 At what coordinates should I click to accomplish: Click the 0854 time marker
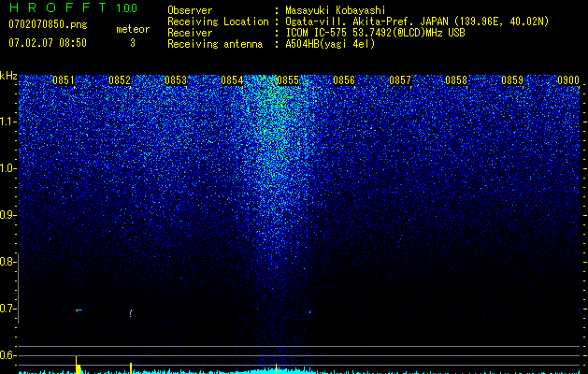coord(232,80)
